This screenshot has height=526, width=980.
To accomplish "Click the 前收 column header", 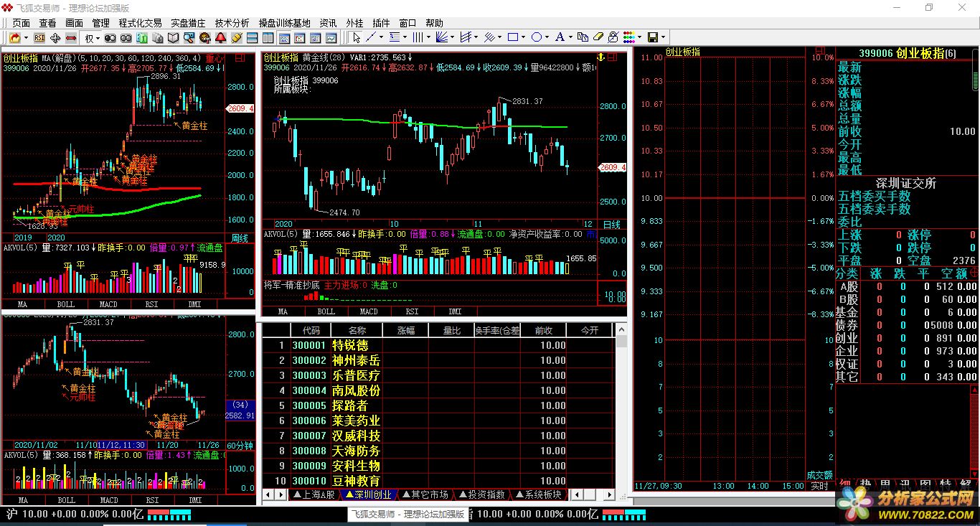I will [x=543, y=330].
